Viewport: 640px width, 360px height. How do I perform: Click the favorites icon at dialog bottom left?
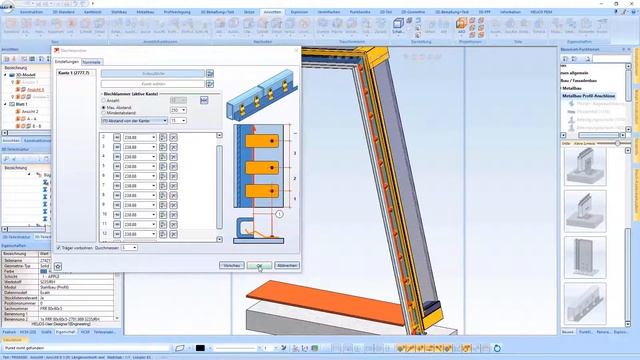click(58, 267)
